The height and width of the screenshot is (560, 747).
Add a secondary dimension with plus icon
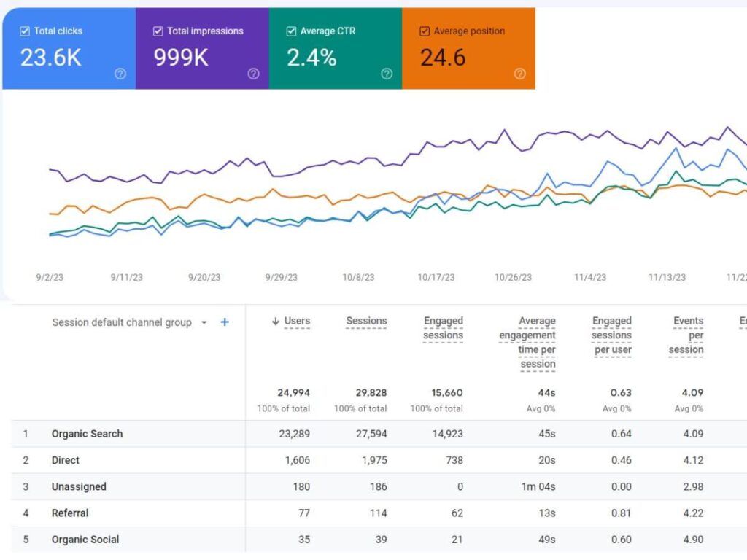pos(225,322)
